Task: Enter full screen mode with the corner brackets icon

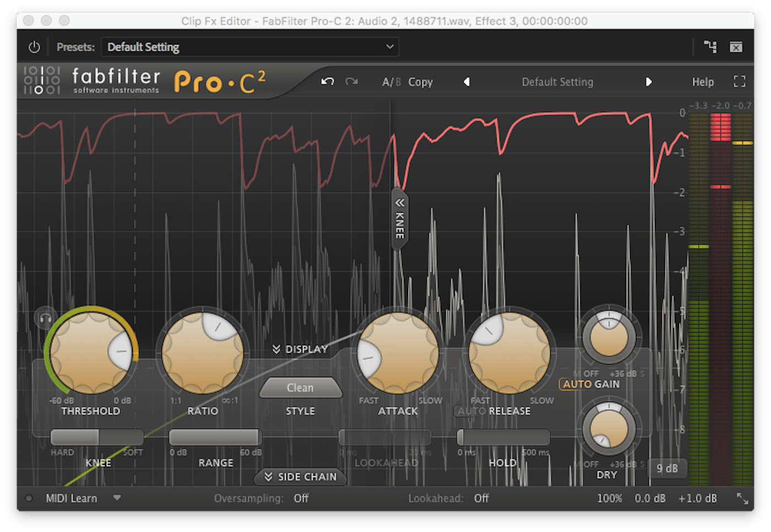Action: coord(740,82)
